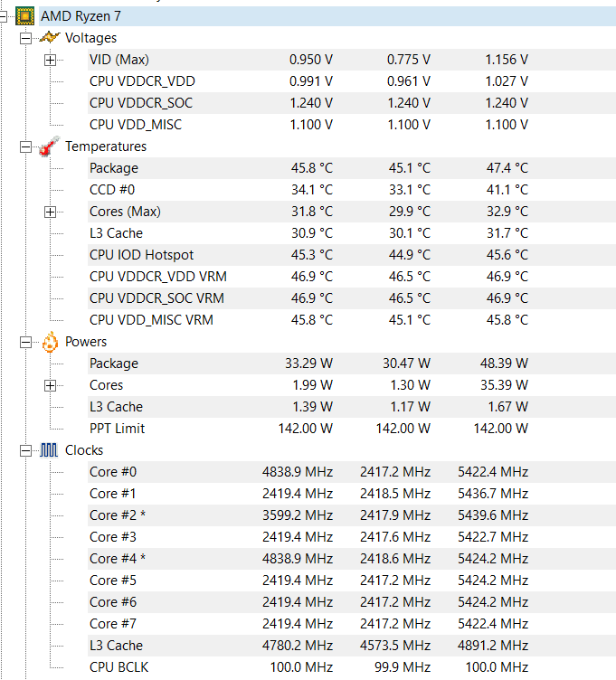The image size is (616, 680).
Task: Click the Voltages lightning icon
Action: click(49, 38)
